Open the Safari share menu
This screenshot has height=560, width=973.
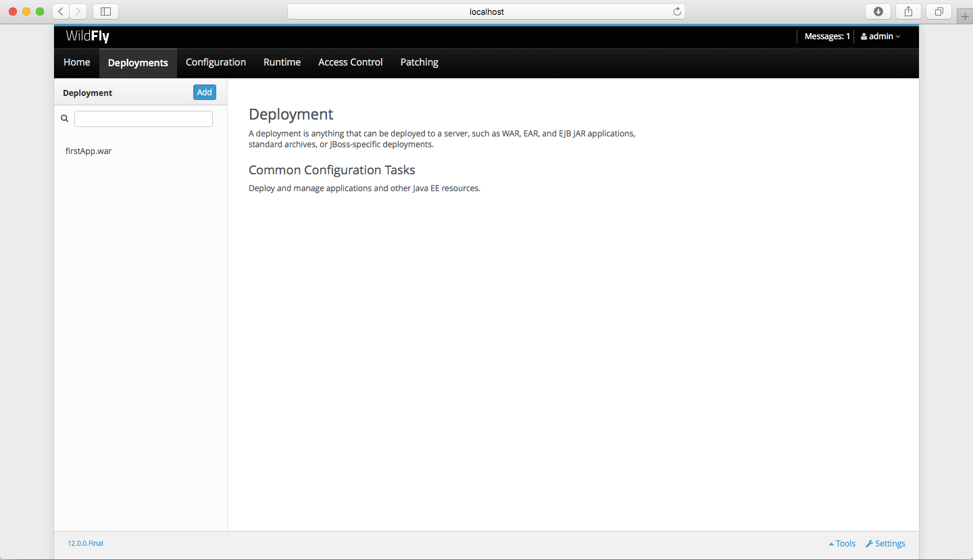(x=909, y=11)
